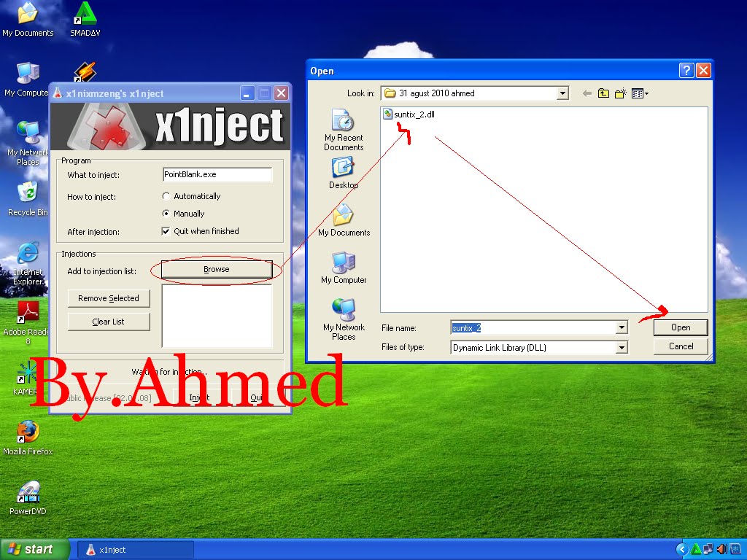Viewport: 747px width, 560px height.
Task: Click SMADAV green triangle tray icon
Action: [695, 550]
